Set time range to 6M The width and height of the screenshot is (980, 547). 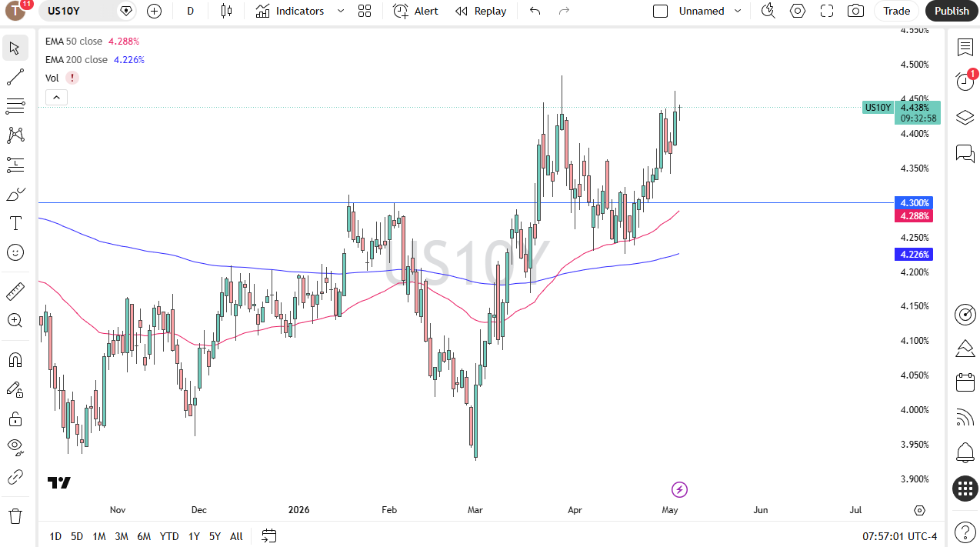[144, 536]
